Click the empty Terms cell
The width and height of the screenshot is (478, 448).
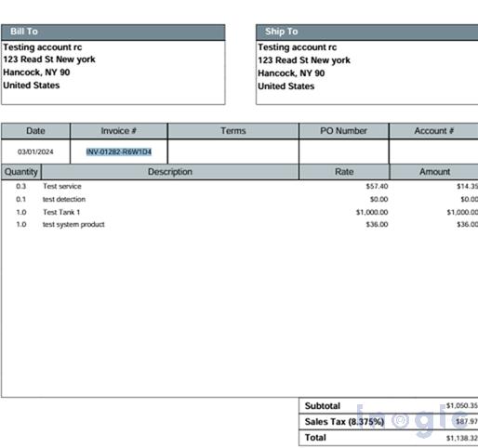[x=233, y=152]
